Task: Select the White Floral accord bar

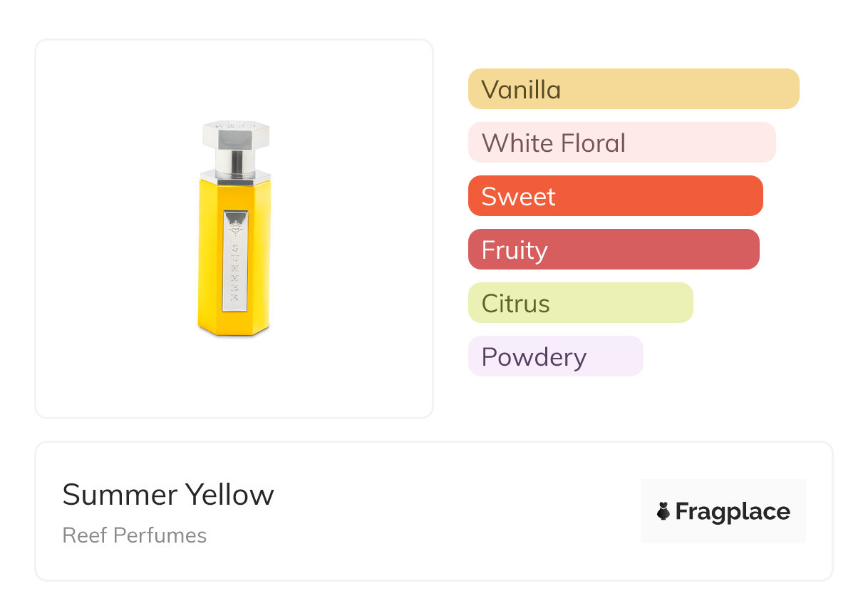Action: click(x=621, y=143)
